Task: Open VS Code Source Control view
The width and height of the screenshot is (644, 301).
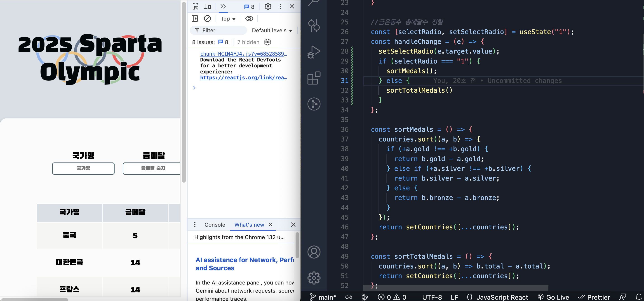Action: 314,26
